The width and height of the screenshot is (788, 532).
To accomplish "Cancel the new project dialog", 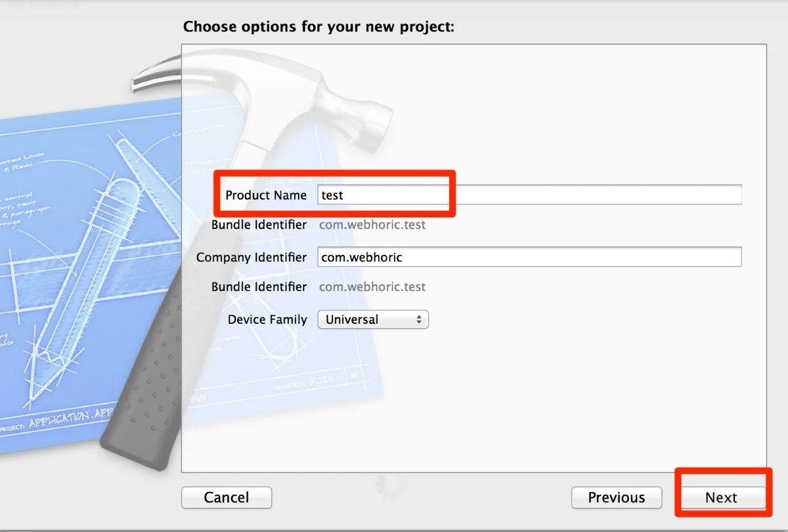I will point(227,498).
